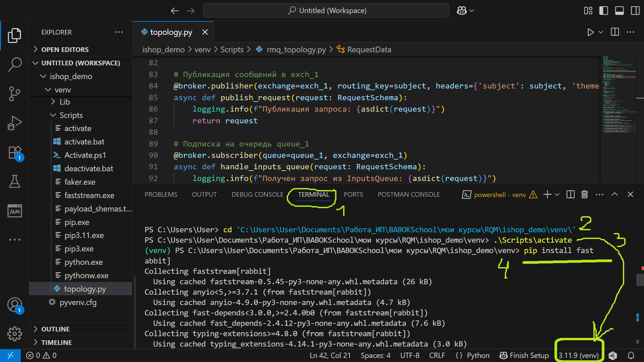Viewport: 644px width, 362px height.
Task: Open the Extensions view
Action: pyautogui.click(x=14, y=153)
